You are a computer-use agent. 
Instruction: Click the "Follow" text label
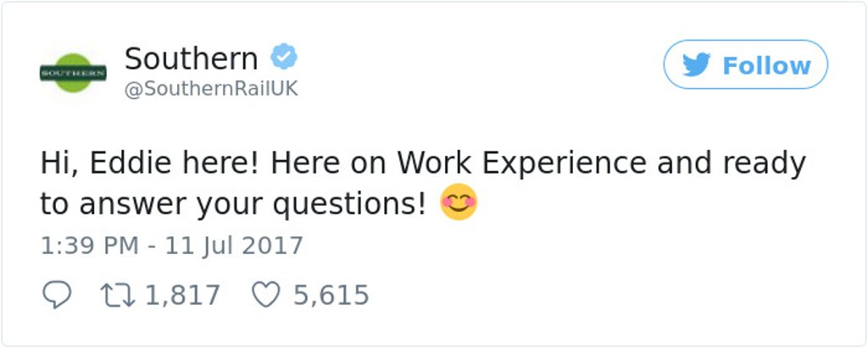click(766, 65)
